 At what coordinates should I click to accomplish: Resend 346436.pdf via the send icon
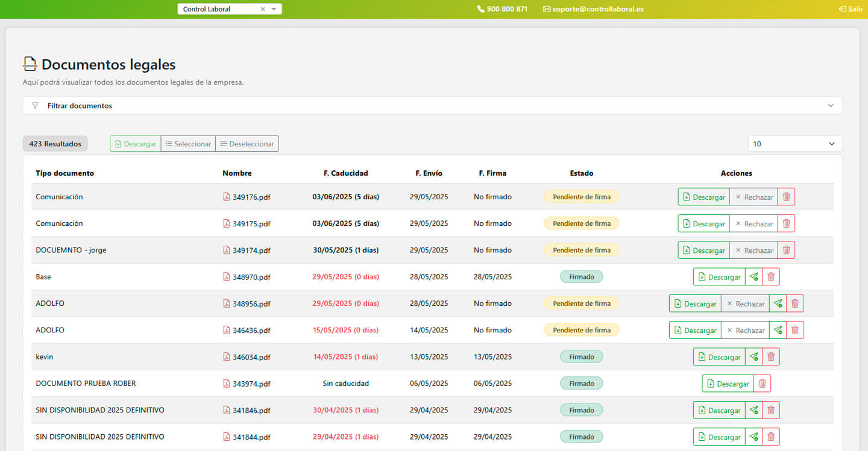[x=778, y=330]
